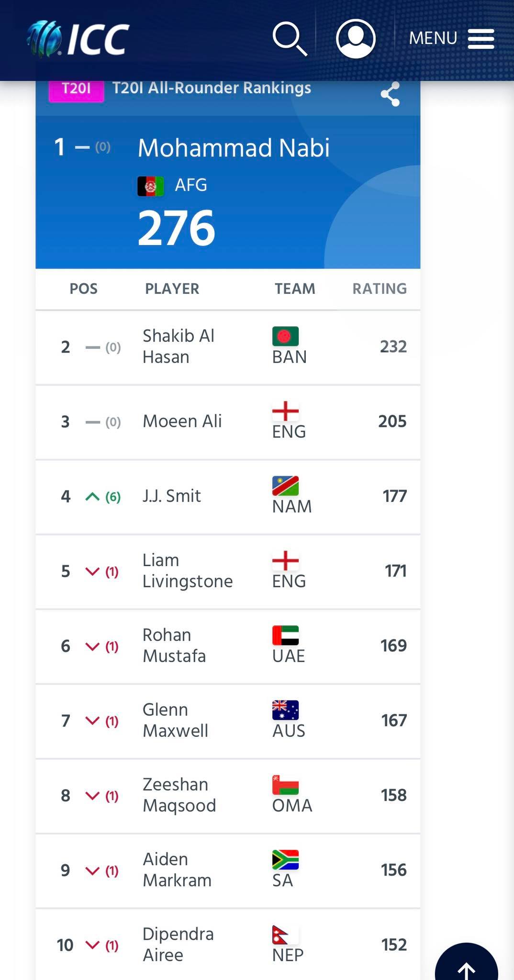Click the ICC logo
Screen dimensions: 514x980
pos(78,39)
